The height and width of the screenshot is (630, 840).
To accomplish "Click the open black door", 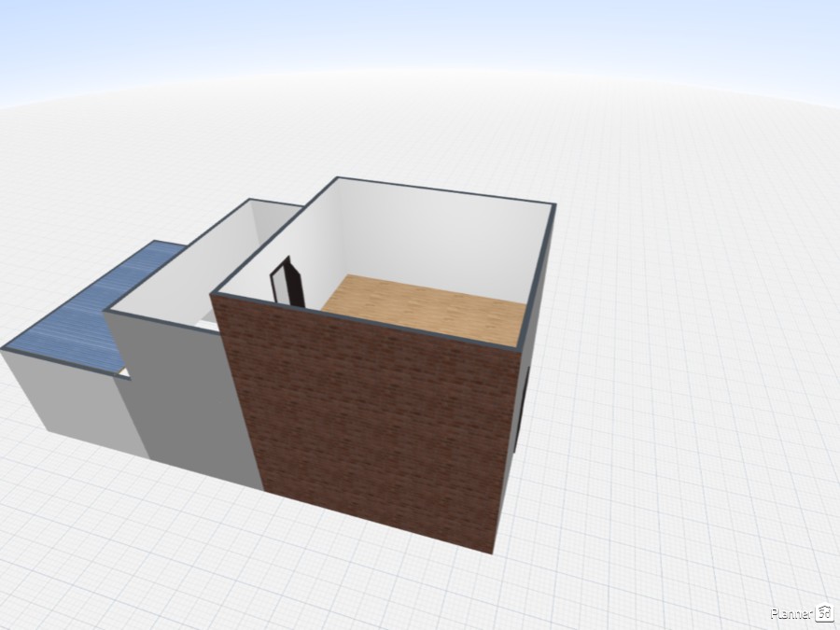I will 287,283.
